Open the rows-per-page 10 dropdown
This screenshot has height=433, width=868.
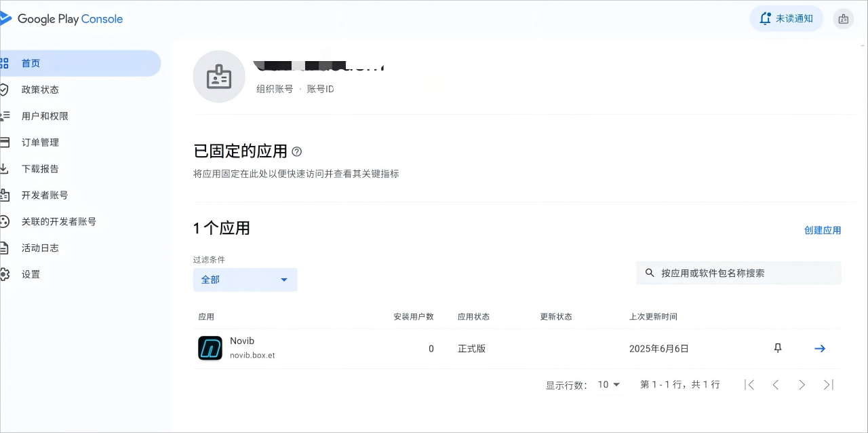coord(609,385)
